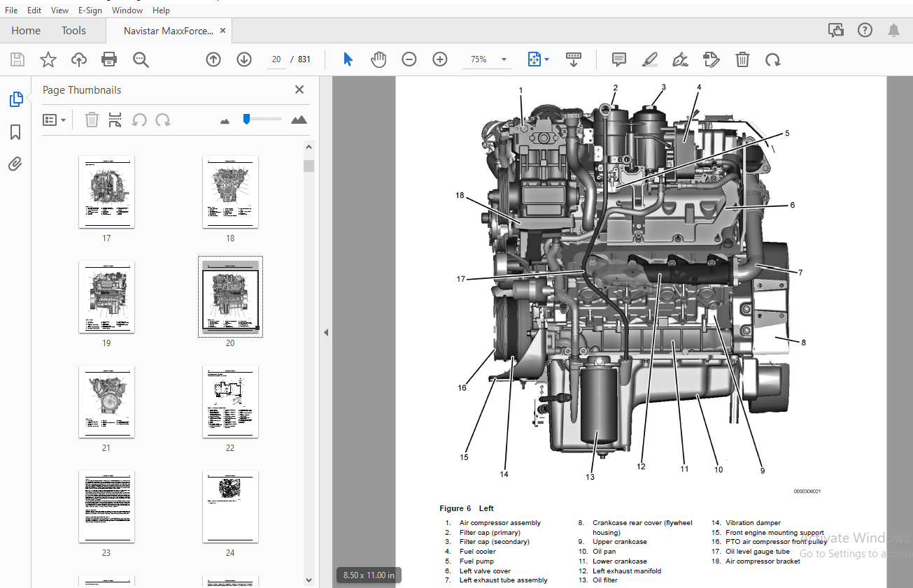Select the Navistar MaxxForce document tab
Screen dimensions: 913x588
169,31
